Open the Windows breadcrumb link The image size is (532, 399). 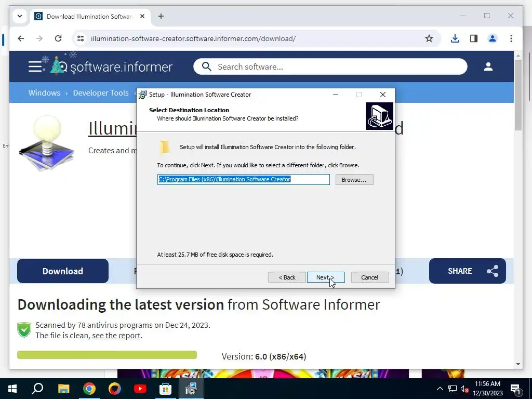(45, 93)
